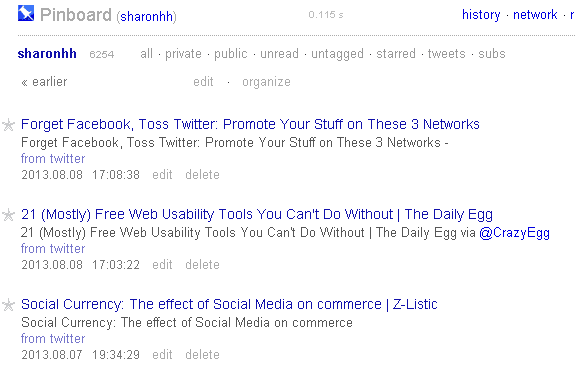Image resolution: width=575 pixels, height=377 pixels.
Task: Star the Social Currency bookmark
Action: pos(8,305)
